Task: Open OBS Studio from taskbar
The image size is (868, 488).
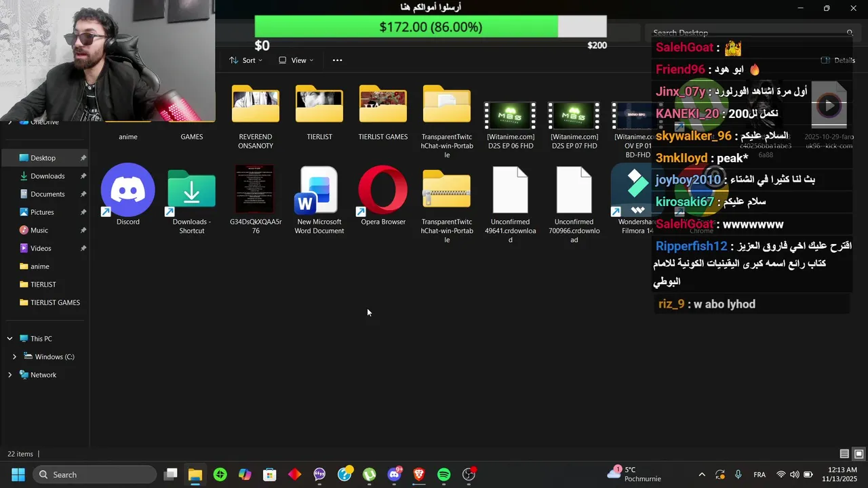Action: 469,474
